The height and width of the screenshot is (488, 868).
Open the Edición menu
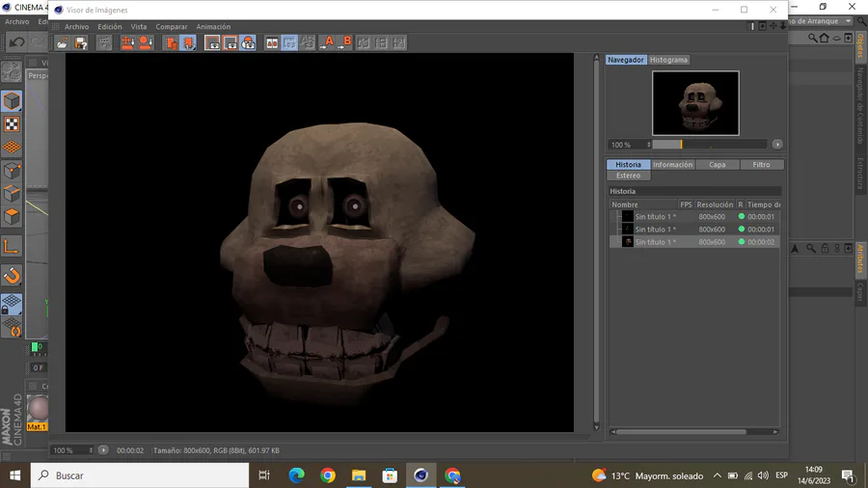[x=110, y=27]
